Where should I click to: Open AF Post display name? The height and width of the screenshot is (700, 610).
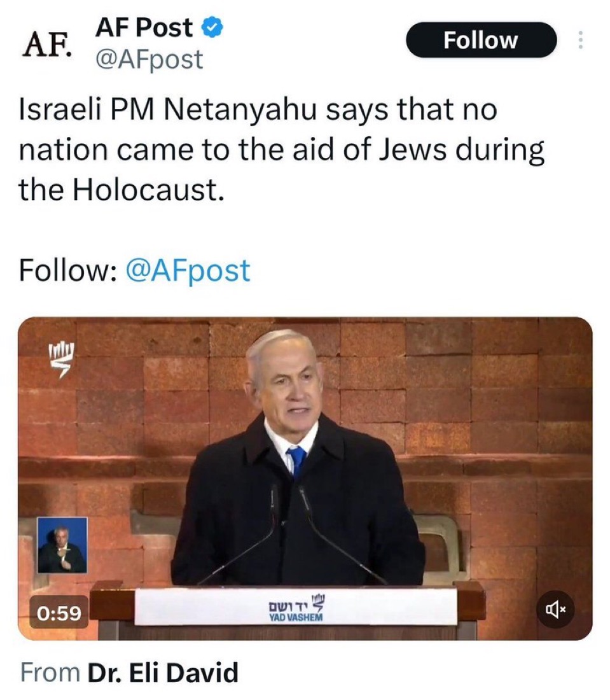144,27
